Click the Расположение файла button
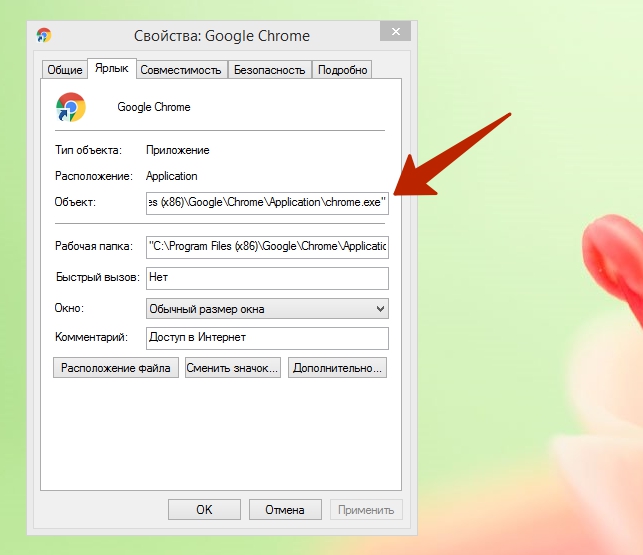 pos(116,368)
